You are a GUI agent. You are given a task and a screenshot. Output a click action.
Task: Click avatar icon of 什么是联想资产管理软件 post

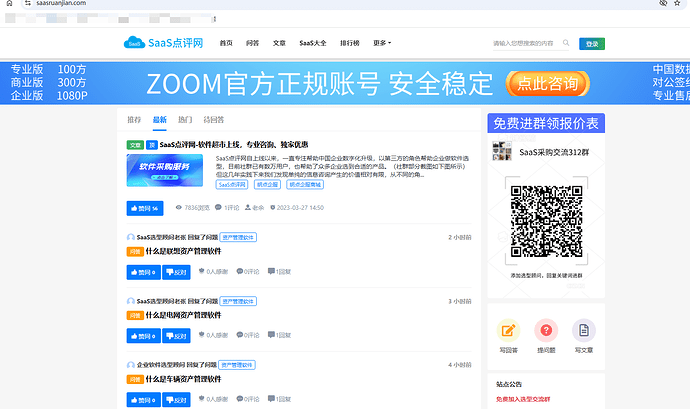(x=131, y=237)
